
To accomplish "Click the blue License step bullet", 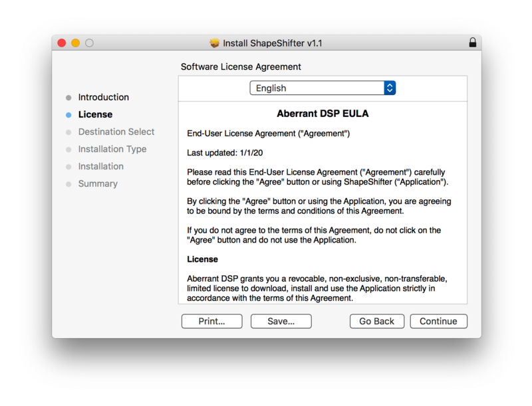I will tap(68, 115).
